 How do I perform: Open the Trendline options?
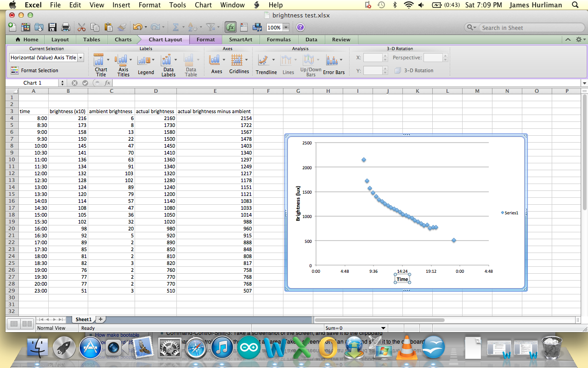coord(266,65)
